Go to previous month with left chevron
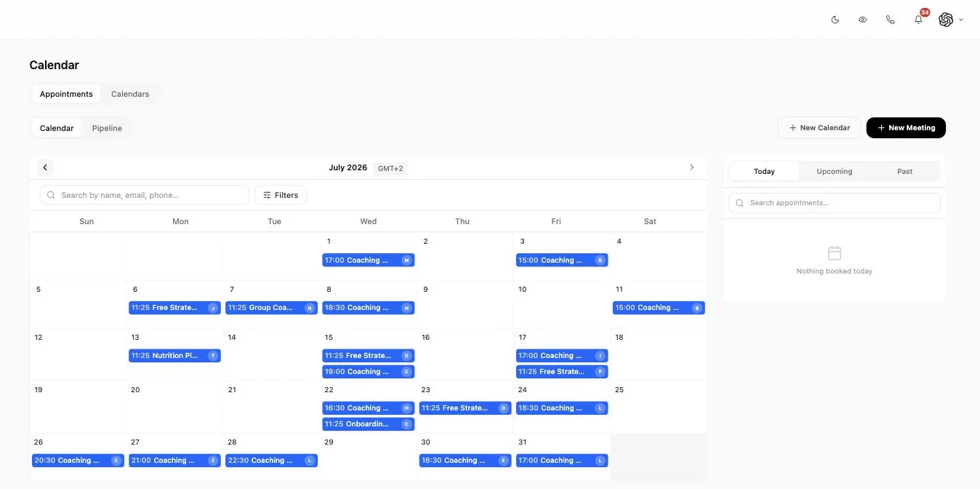The image size is (980, 489). 45,167
